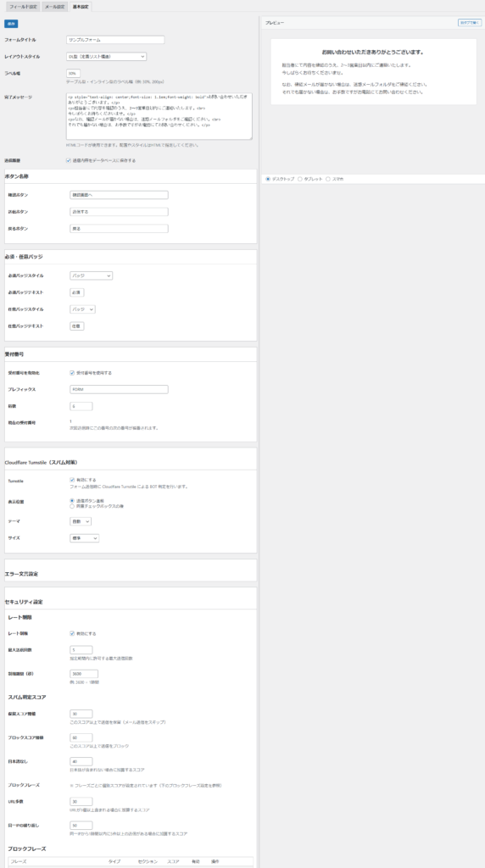The height and width of the screenshot is (868, 485).
Task: Select the タブレット preview radio
Action: (x=300, y=180)
